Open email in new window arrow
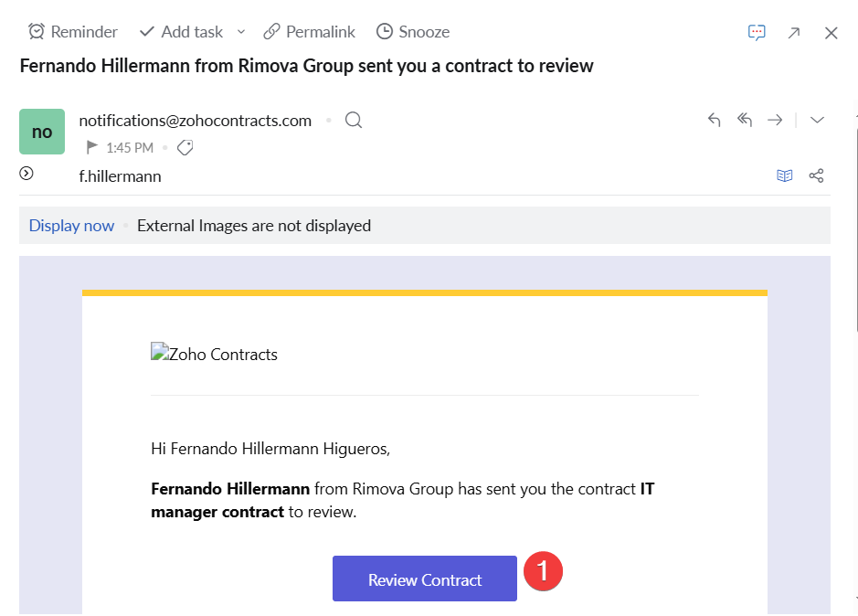The image size is (858, 616). click(x=794, y=33)
